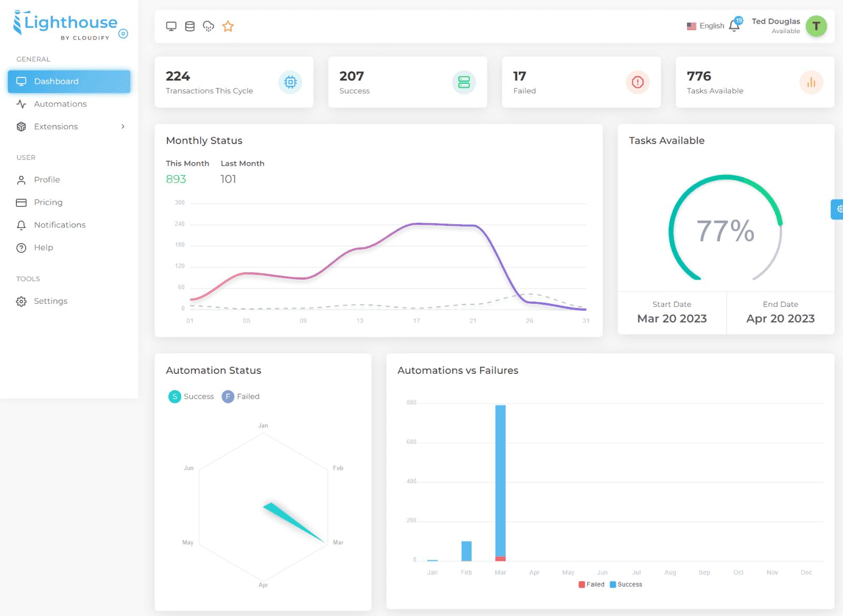Click the Profile person icon in sidebar
This screenshot has height=616, width=843.
[x=21, y=180]
